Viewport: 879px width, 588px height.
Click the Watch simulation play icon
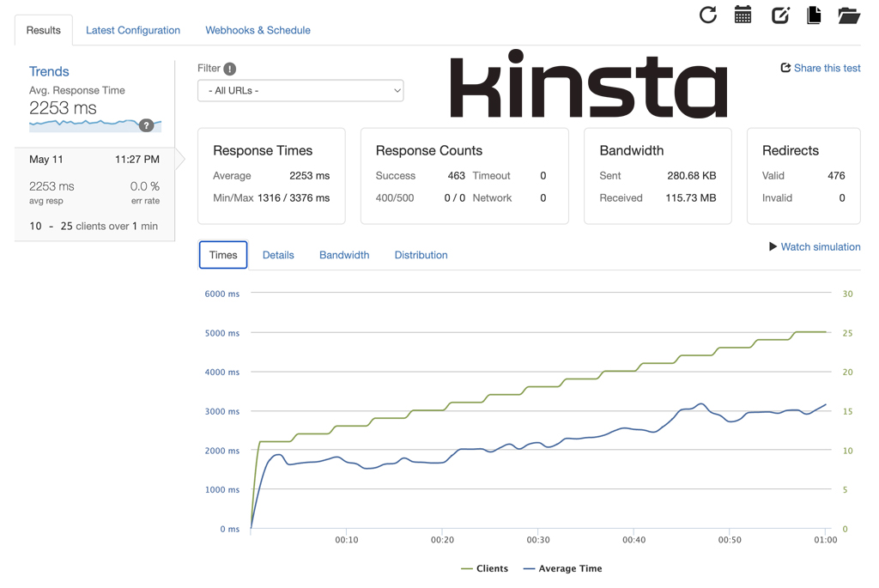pos(773,246)
